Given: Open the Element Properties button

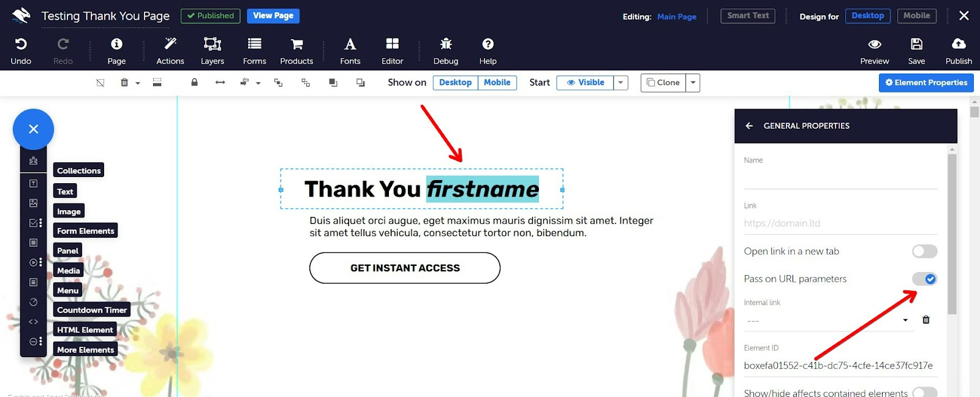Looking at the screenshot, I should pos(926,83).
